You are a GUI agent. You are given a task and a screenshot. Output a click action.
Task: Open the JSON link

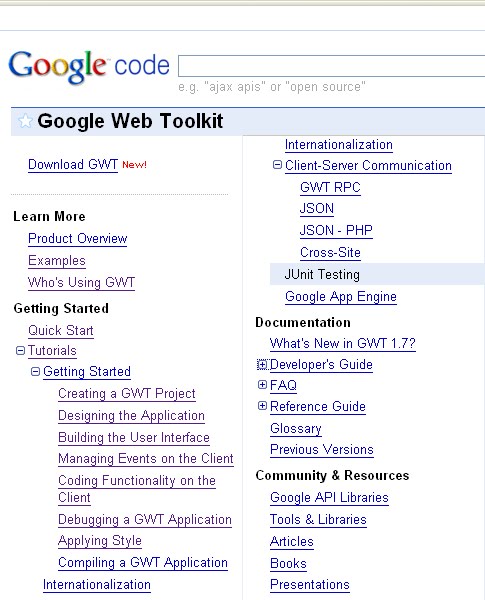(317, 209)
